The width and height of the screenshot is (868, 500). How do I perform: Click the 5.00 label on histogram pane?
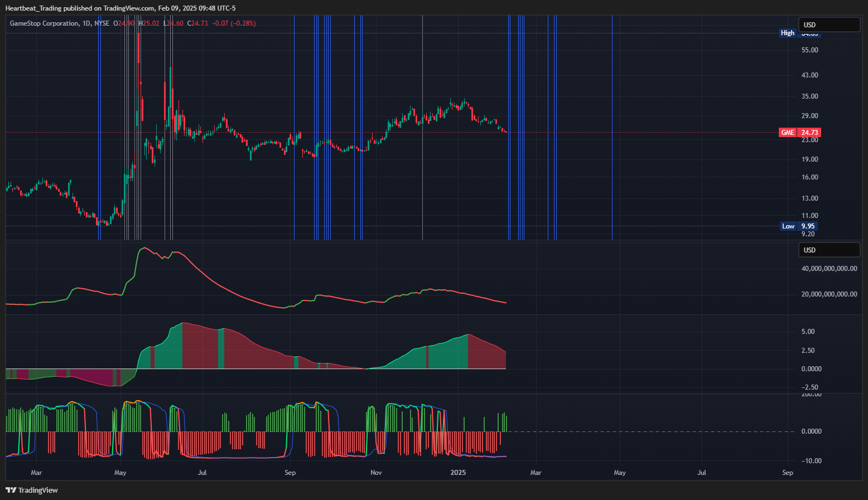pyautogui.click(x=808, y=332)
